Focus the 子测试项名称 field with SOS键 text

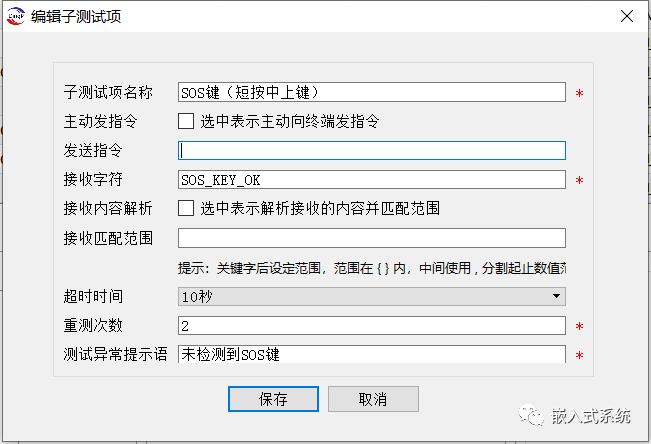tap(372, 92)
